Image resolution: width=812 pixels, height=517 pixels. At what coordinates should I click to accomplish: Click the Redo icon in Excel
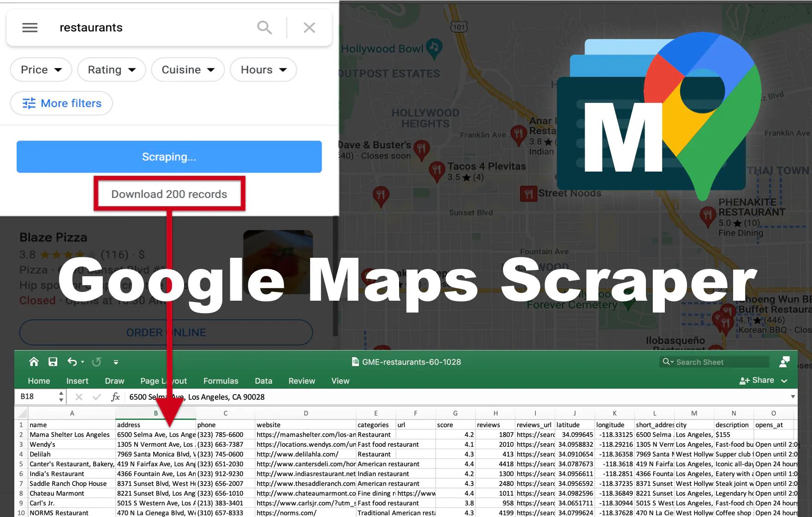(96, 362)
